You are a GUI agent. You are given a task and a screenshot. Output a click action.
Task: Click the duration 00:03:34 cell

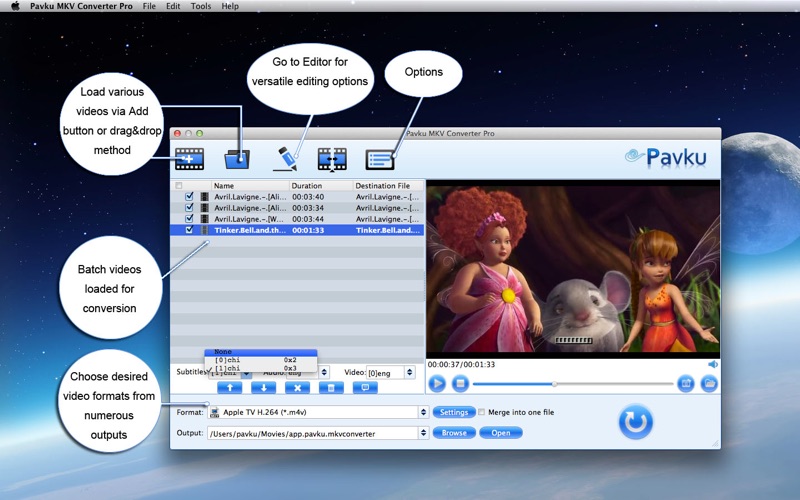coord(308,208)
